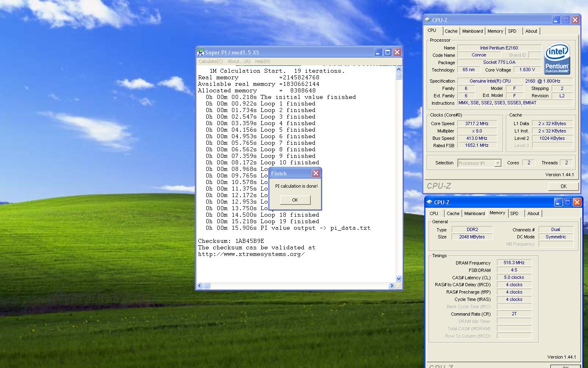Image resolution: width=588 pixels, height=368 pixels.
Task: Click Super PI vertical scrollbar up arrow
Action: click(x=399, y=70)
